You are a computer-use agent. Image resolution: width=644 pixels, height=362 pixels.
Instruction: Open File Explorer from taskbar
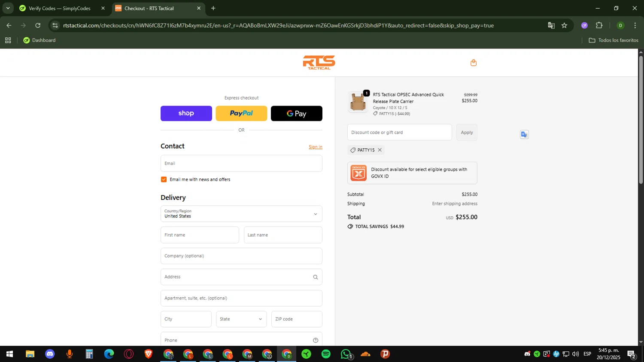[30, 354]
